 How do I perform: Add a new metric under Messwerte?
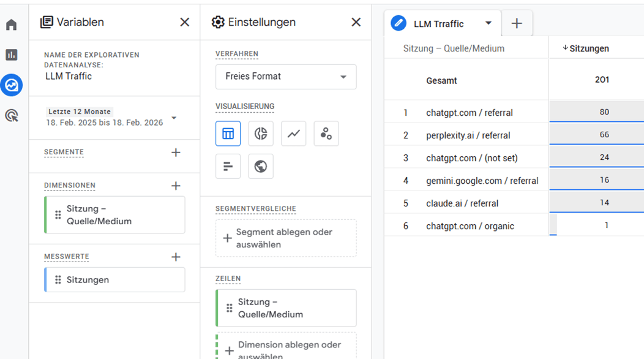click(x=176, y=257)
